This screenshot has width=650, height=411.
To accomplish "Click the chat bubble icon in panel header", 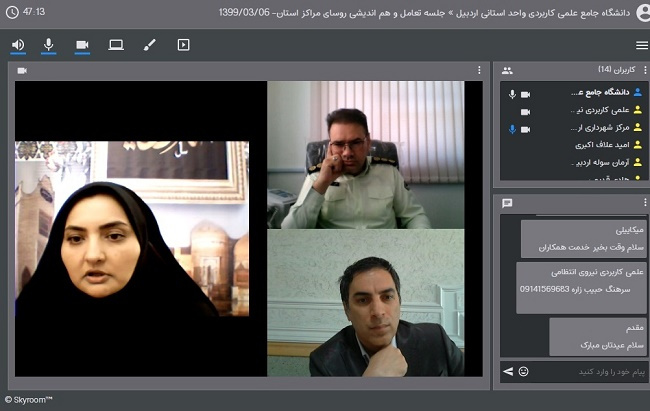I will 507,203.
